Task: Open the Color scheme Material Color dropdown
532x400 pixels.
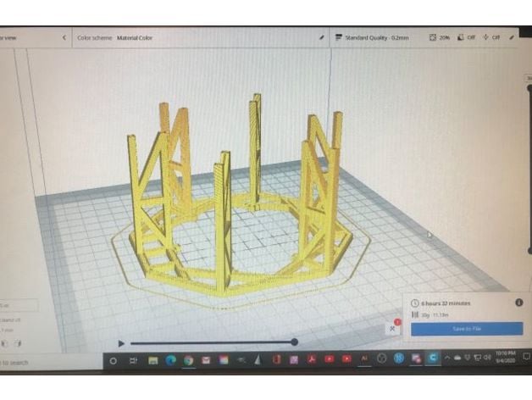Action: click(200, 37)
